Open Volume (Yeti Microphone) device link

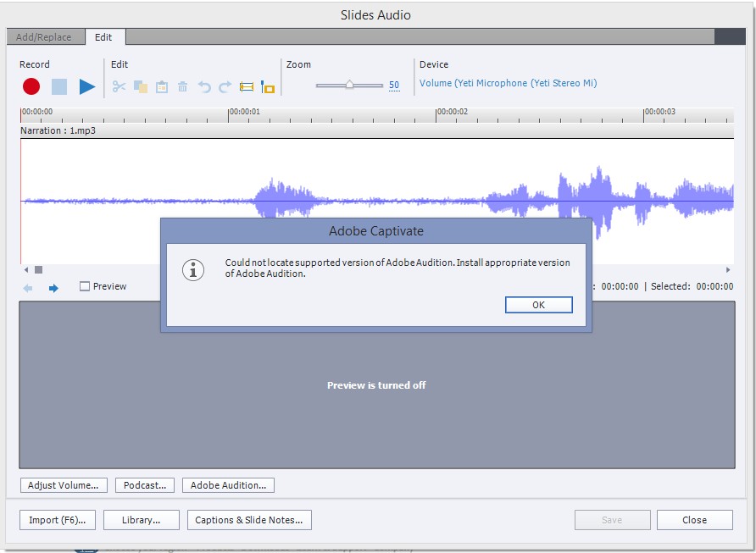(509, 83)
